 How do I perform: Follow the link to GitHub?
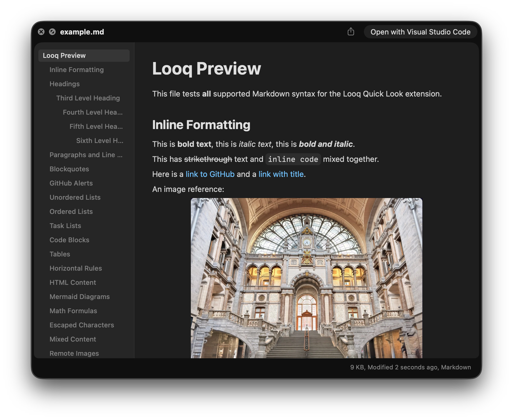click(x=210, y=174)
